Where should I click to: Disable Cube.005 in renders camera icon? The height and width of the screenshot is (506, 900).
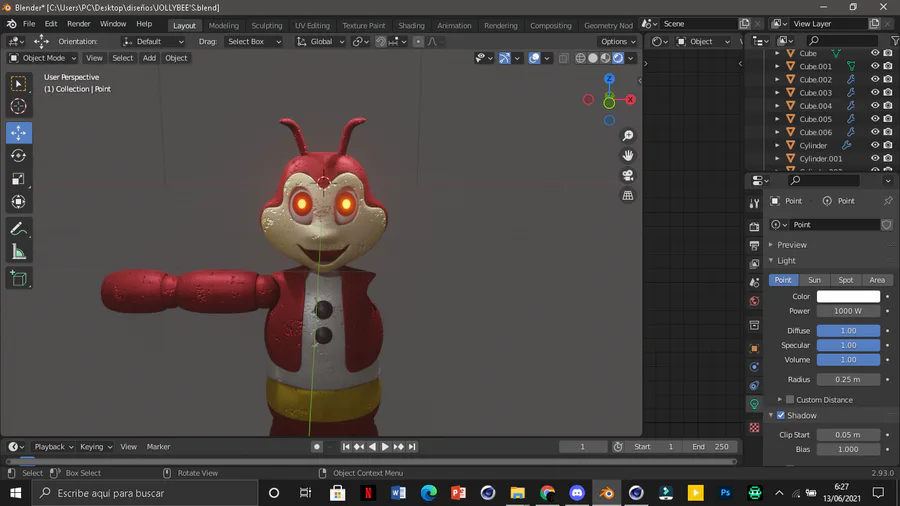coord(888,119)
